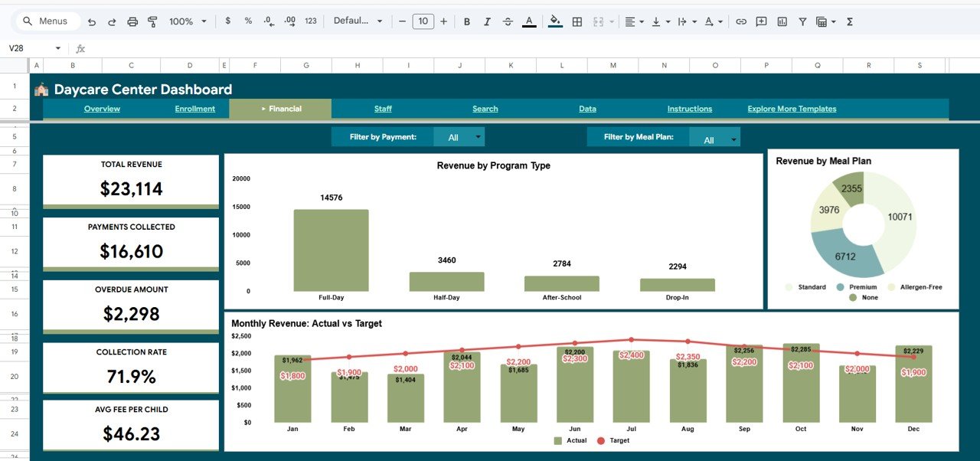Toggle italic formatting
Screen dimensions: 980x461
coord(487,21)
